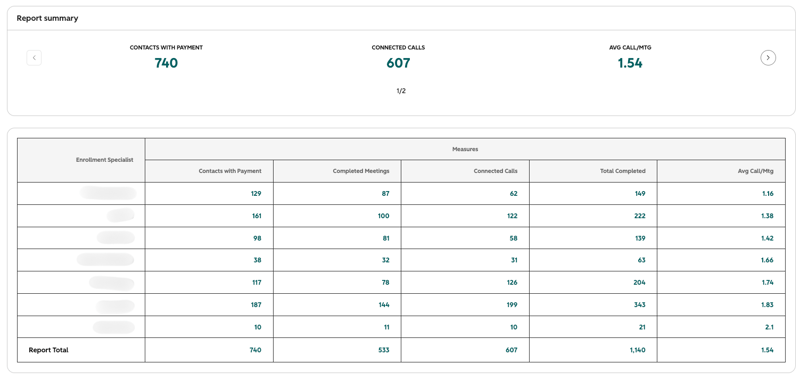Select the Connected Calls 607 summary value
Viewport: 800px width, 380px height.
pyautogui.click(x=398, y=63)
